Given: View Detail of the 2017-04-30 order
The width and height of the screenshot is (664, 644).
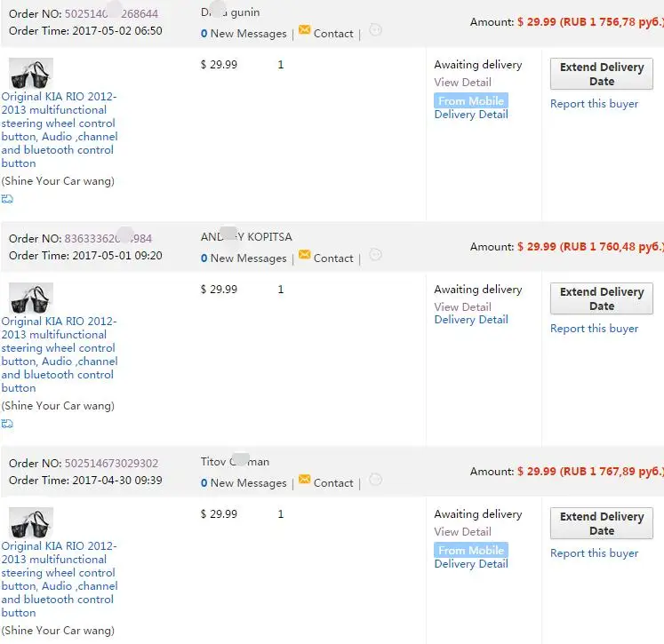Looking at the screenshot, I should [462, 531].
